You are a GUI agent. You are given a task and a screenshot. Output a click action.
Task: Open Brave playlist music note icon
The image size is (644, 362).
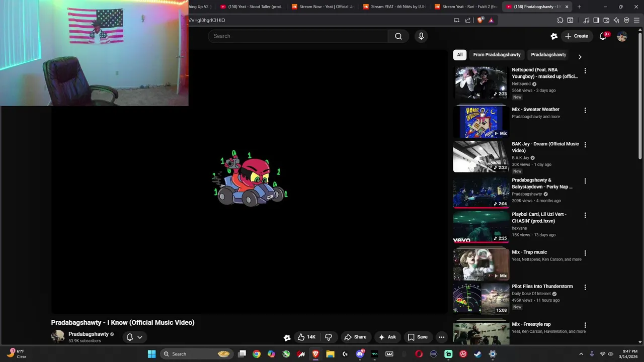[x=586, y=20]
